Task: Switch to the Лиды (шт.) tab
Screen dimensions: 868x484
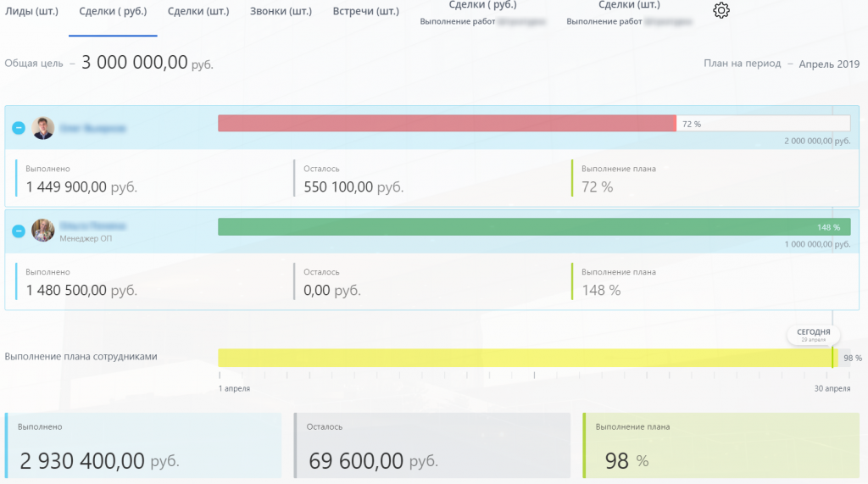Action: (x=31, y=11)
